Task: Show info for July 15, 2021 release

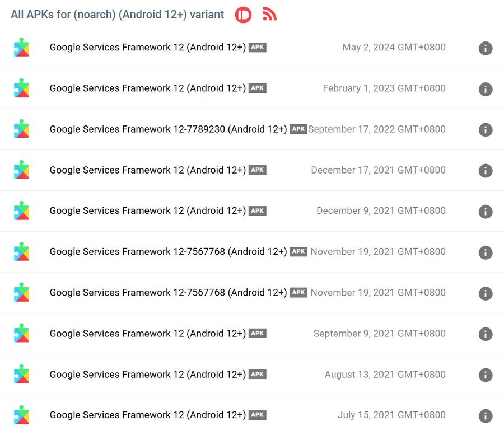Action: tap(486, 416)
